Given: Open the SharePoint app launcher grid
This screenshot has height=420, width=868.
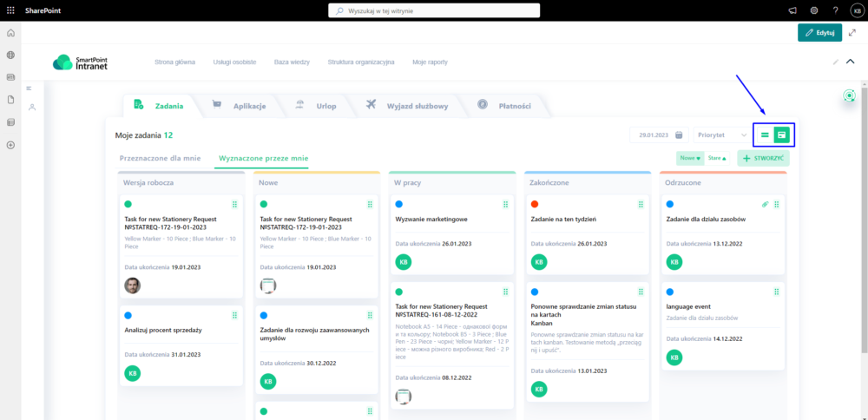Looking at the screenshot, I should tap(10, 10).
